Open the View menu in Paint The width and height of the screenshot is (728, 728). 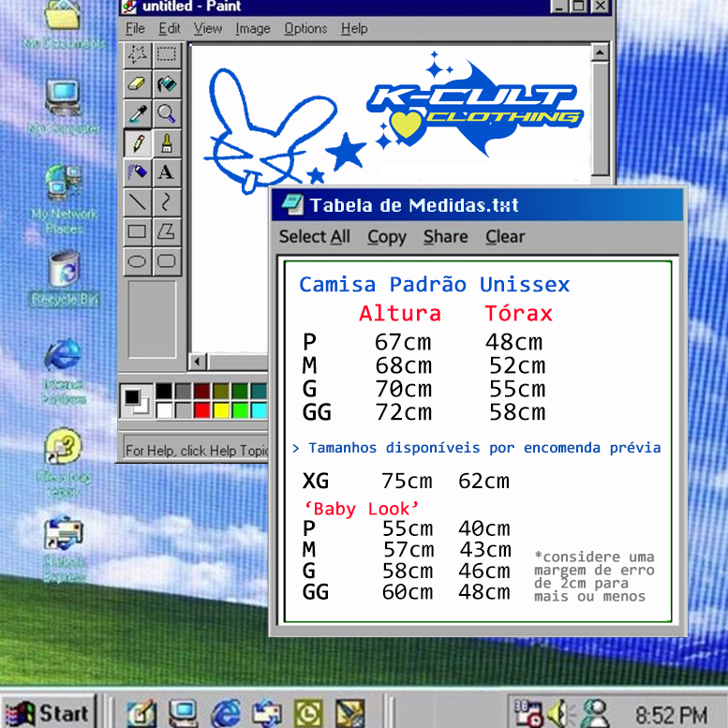(x=208, y=28)
